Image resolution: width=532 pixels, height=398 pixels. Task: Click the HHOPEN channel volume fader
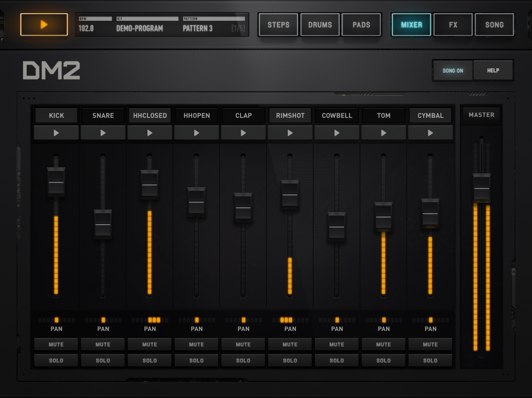coord(196,202)
